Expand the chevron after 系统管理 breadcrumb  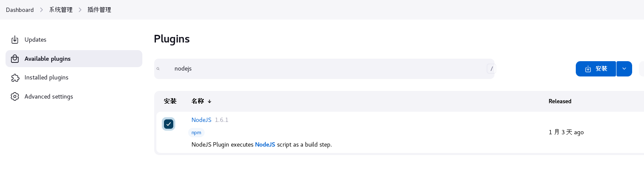point(80,10)
